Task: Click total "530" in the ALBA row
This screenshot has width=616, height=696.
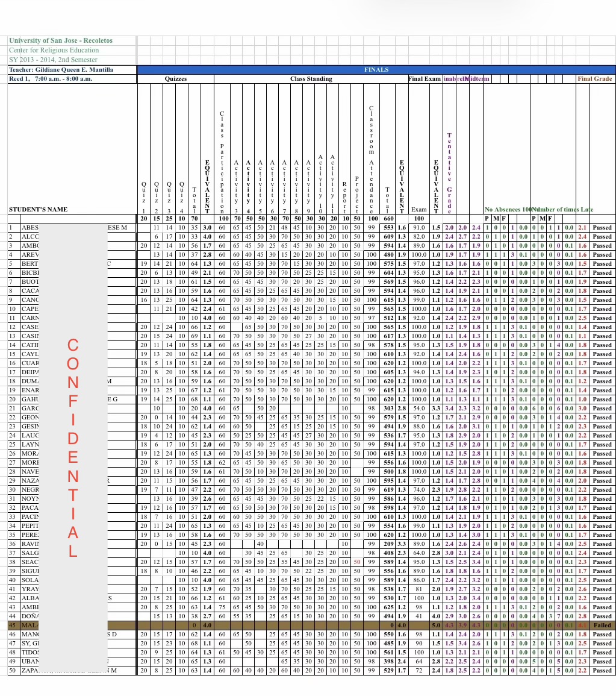Action: [x=388, y=598]
